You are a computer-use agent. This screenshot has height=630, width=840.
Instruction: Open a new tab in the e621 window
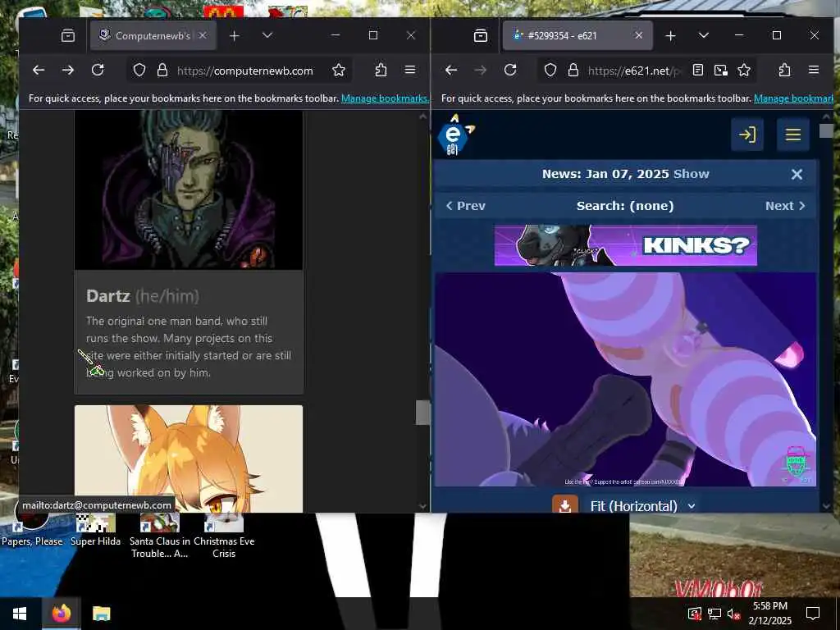(x=671, y=36)
